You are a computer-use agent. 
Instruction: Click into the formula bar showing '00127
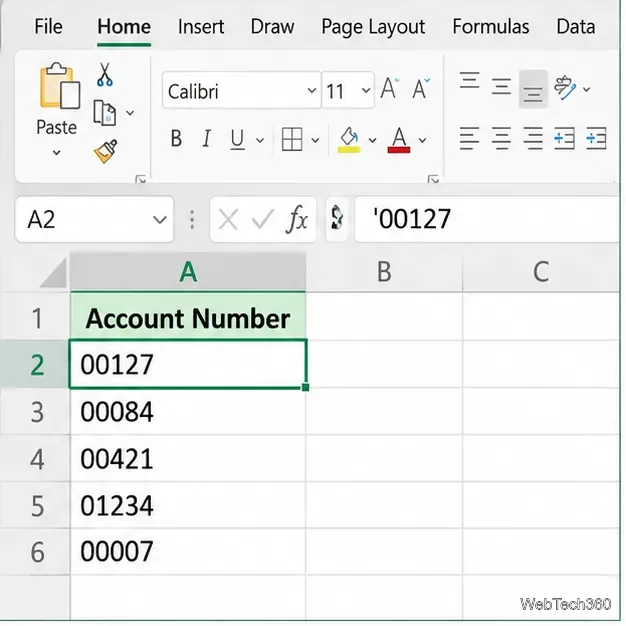[487, 219]
